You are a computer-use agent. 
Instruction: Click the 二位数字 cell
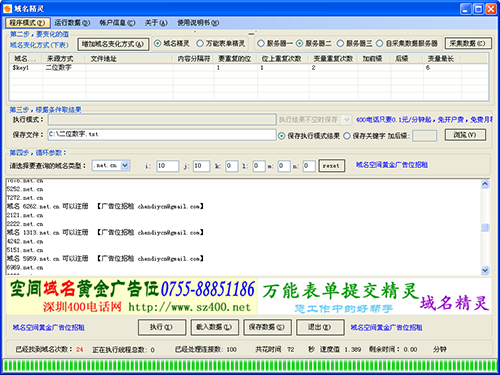(59, 68)
